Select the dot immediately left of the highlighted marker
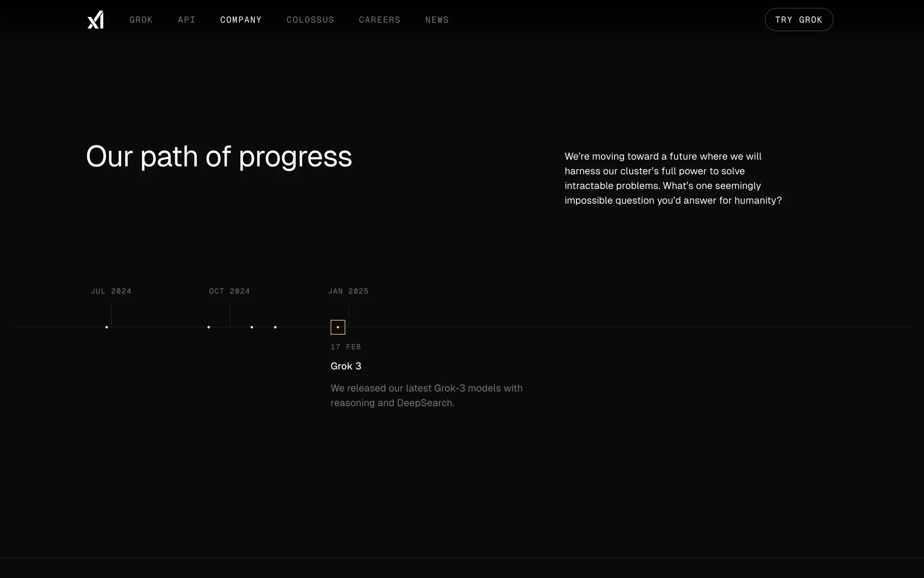 click(x=275, y=327)
